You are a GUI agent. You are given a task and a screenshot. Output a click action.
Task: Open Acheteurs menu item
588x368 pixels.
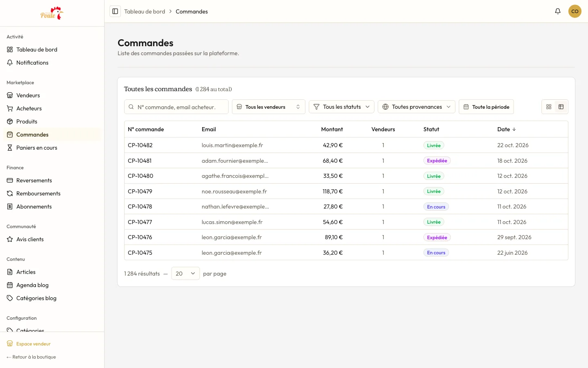click(x=52, y=108)
